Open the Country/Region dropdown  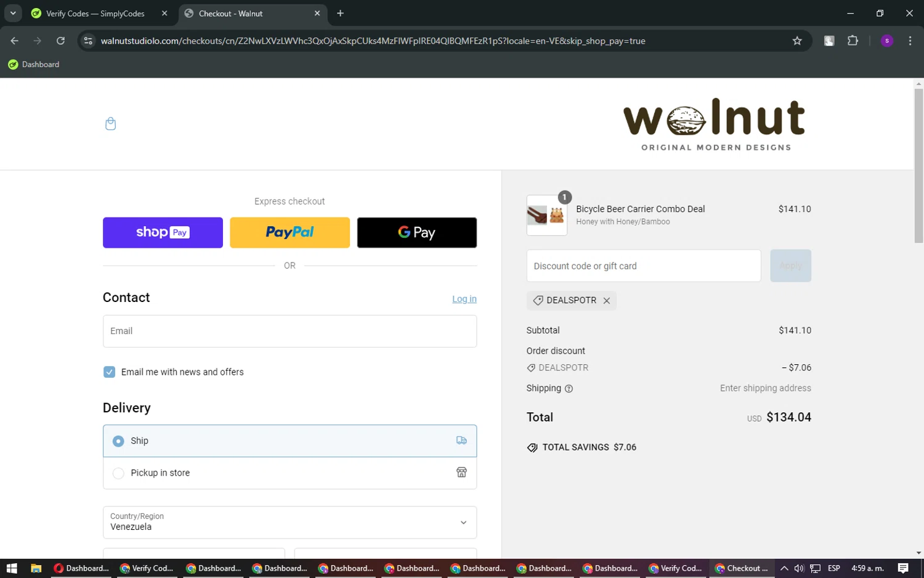(290, 522)
